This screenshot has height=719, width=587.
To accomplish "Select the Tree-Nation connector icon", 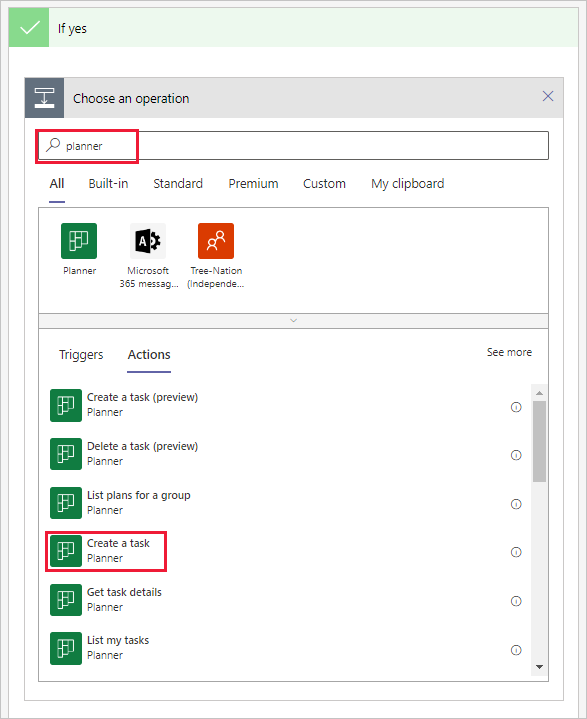I will [x=216, y=241].
